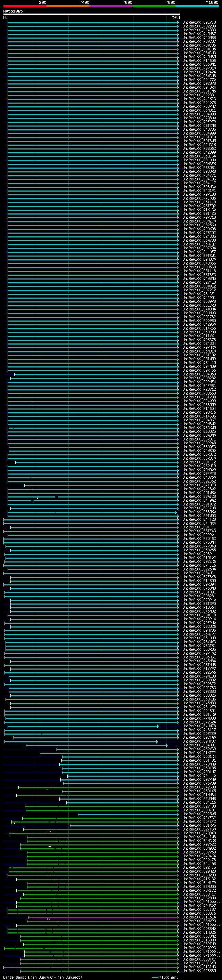222x980 pixels.
Task: Click the UniRef100_Q56WN1 hit label
Action: click(x=199, y=64)
